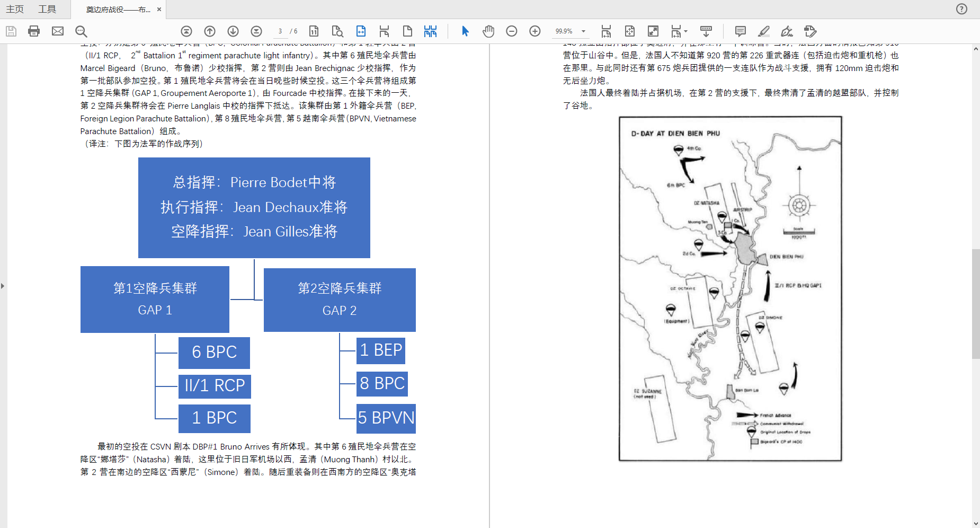The width and height of the screenshot is (980, 528).
Task: Toggle two-page scrolling view
Action: 430,31
